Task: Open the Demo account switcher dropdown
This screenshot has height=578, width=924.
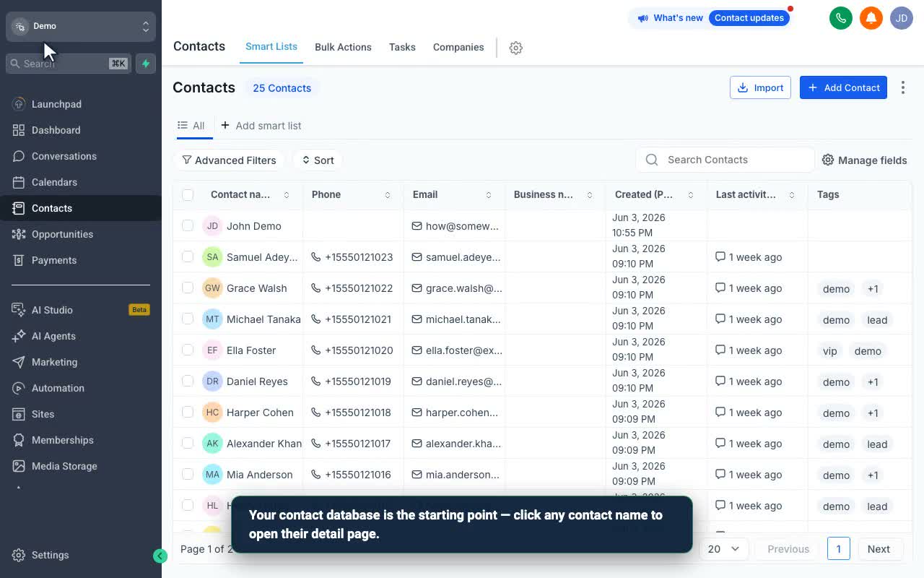Action: click(81, 26)
